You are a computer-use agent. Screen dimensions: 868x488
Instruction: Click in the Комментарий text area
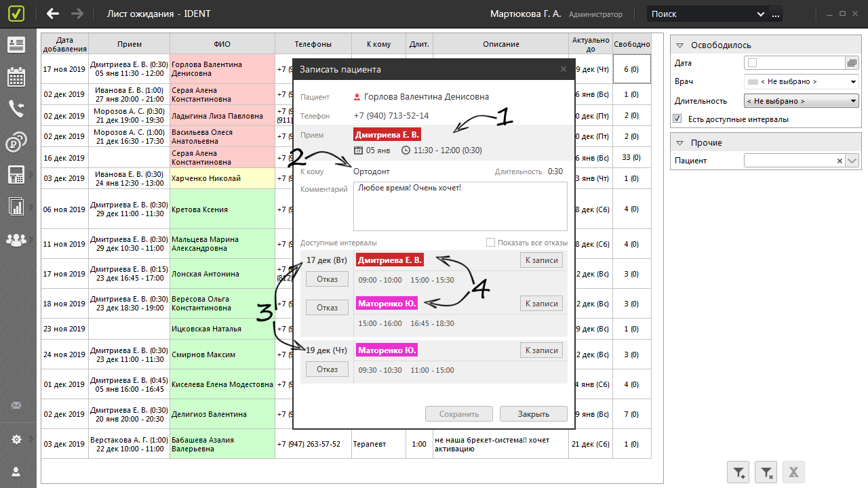[460, 207]
